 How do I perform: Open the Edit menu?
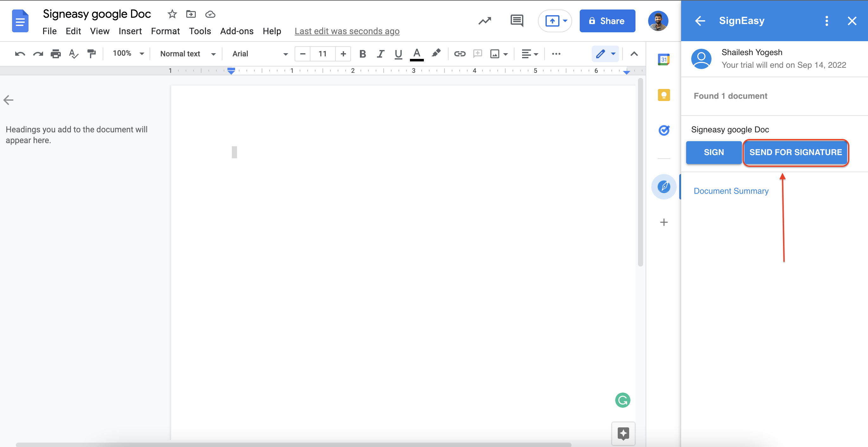[x=73, y=31]
